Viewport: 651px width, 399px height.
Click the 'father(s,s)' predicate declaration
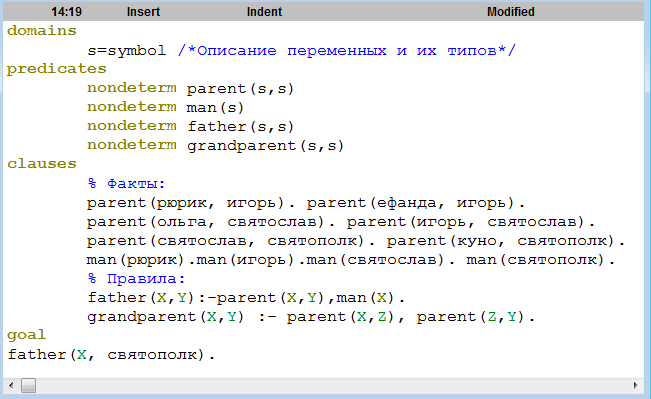click(240, 126)
